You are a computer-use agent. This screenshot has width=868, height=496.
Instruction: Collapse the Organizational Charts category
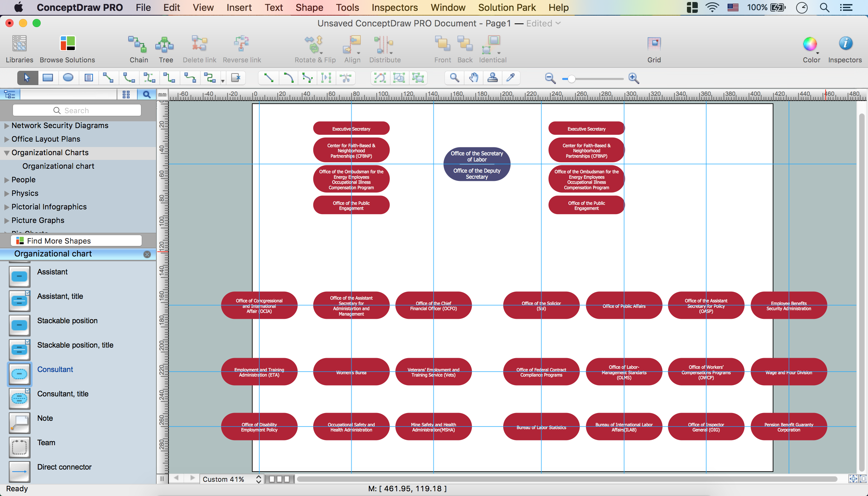coord(6,153)
